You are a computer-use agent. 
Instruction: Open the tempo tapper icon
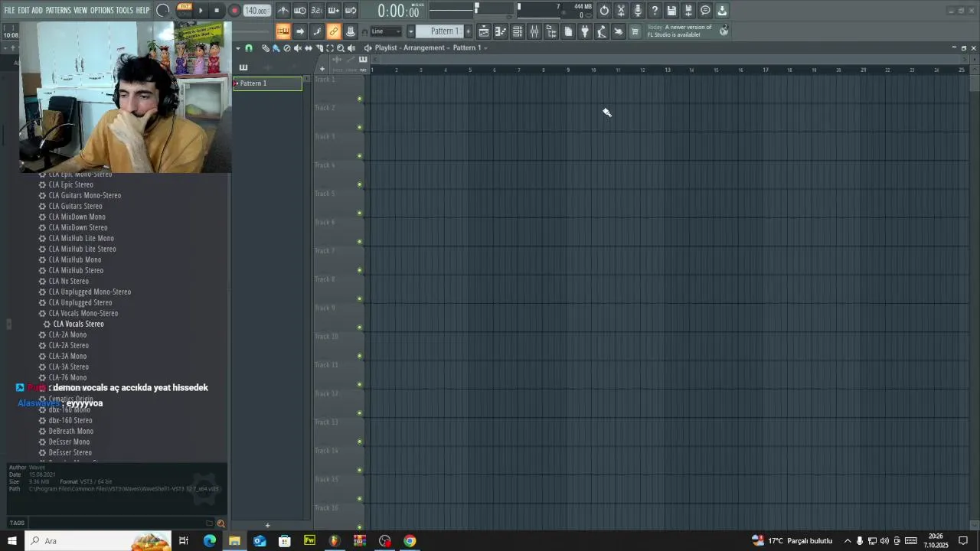click(602, 31)
